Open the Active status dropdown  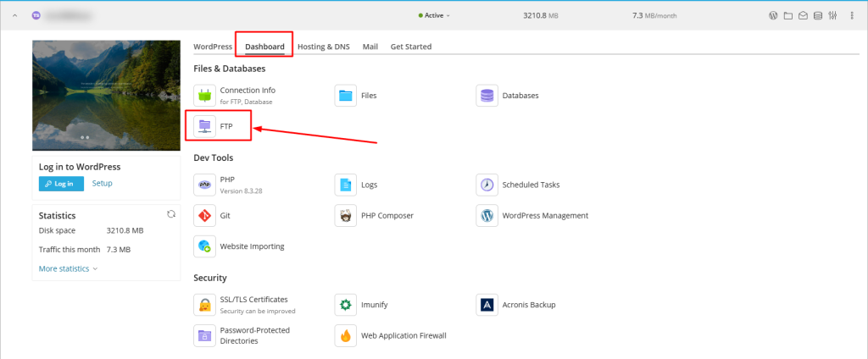(435, 15)
